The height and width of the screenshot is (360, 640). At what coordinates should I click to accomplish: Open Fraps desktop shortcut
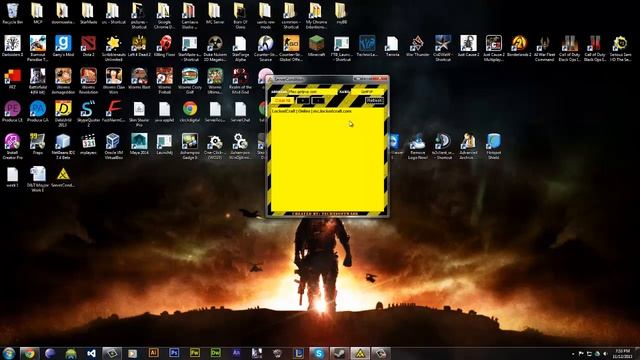click(x=38, y=144)
